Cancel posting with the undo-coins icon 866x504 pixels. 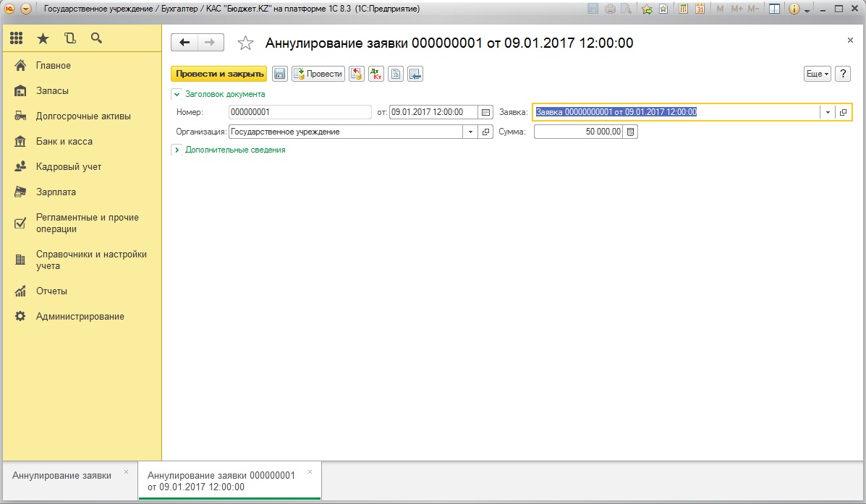[357, 74]
